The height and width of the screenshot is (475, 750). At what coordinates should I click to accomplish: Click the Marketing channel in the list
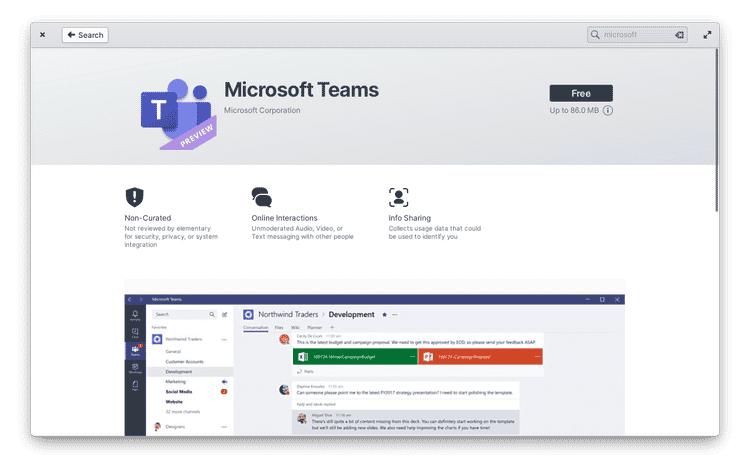pyautogui.click(x=176, y=382)
